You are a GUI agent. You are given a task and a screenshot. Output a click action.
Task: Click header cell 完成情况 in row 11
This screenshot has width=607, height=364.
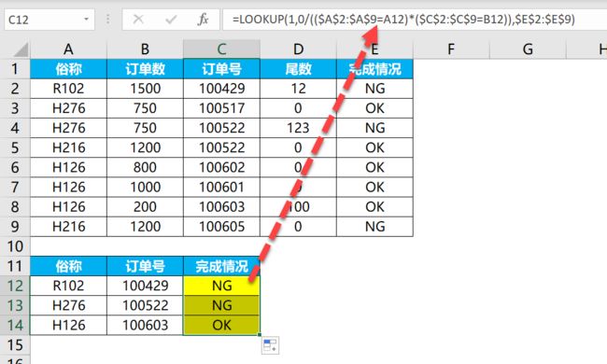click(x=221, y=266)
